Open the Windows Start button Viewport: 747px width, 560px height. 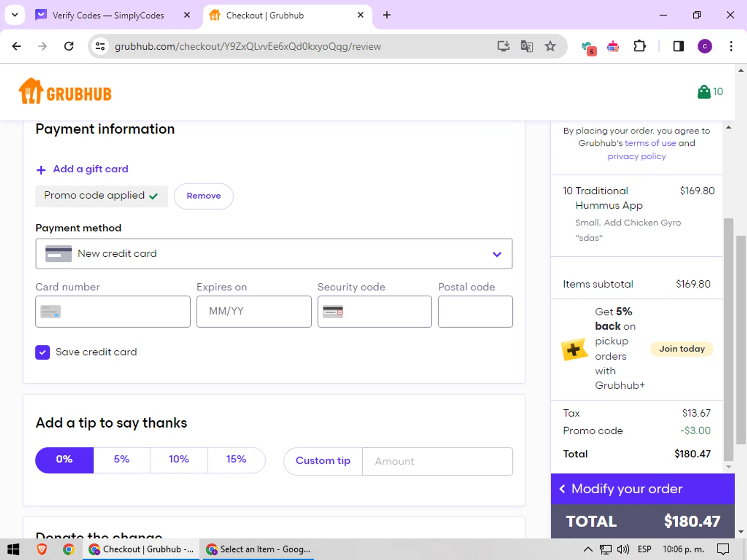pyautogui.click(x=13, y=549)
